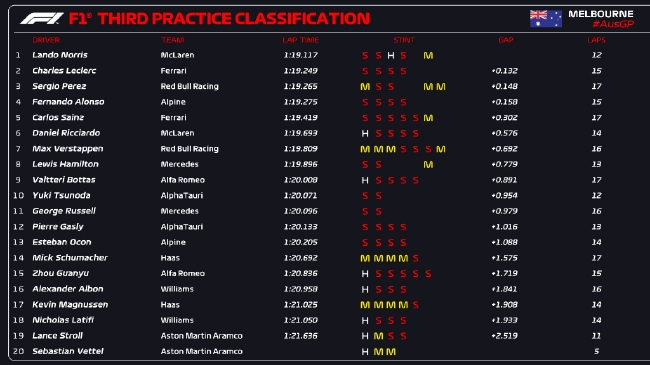Click the H tyre icon for Lance Stroll
The height and width of the screenshot is (365, 650).
365,336
